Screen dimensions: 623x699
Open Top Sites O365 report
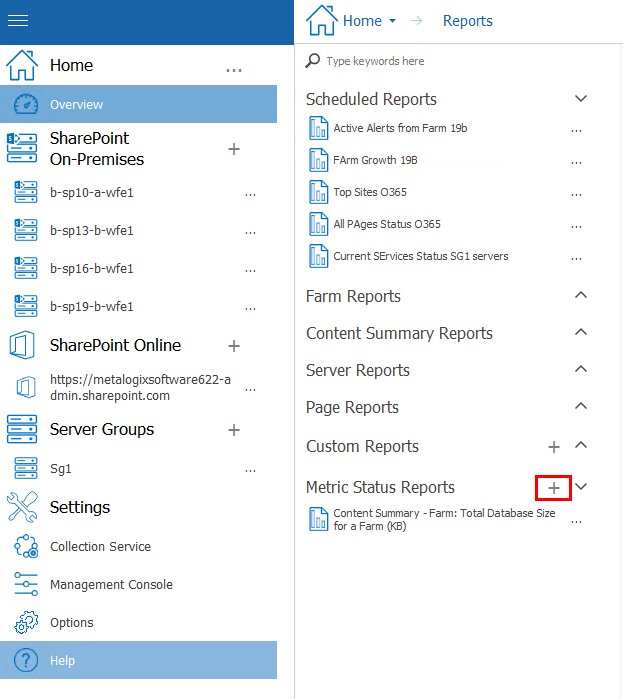point(370,192)
